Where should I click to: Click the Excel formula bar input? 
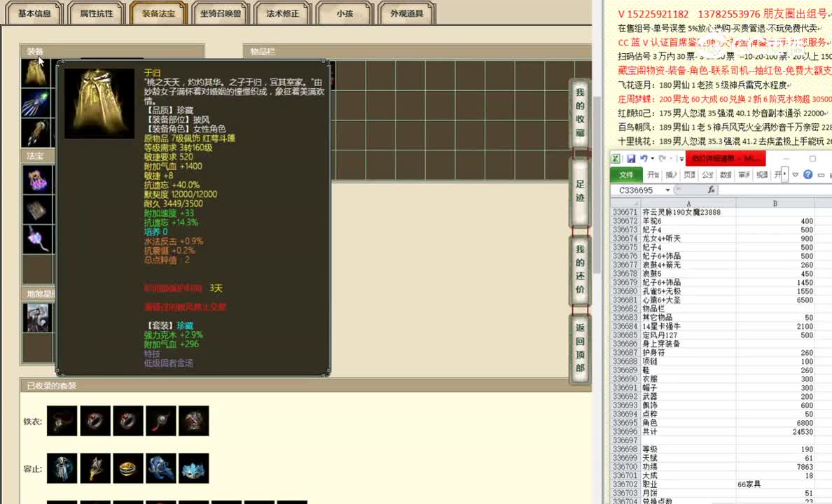click(x=775, y=190)
